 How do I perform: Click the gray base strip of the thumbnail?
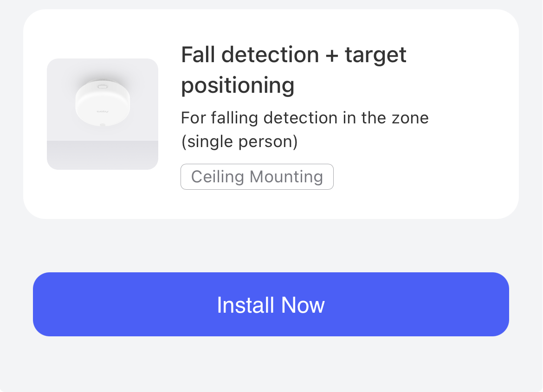click(x=103, y=154)
